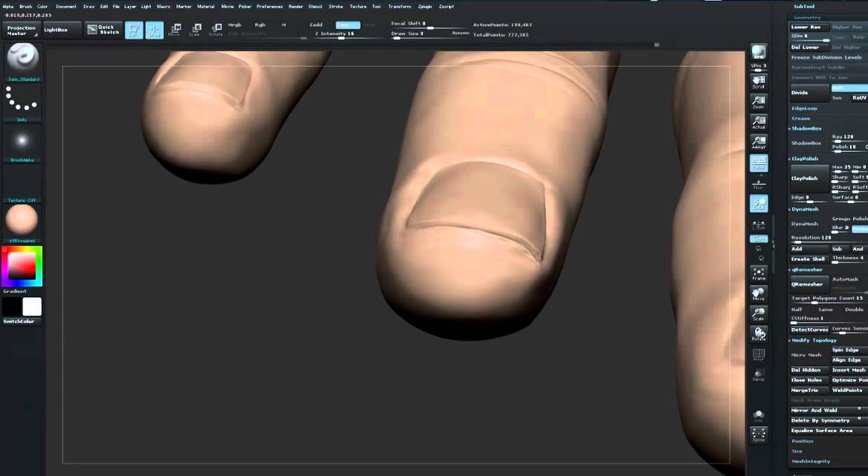
Task: Click the Scale view icon in right shelf
Action: pos(759,314)
